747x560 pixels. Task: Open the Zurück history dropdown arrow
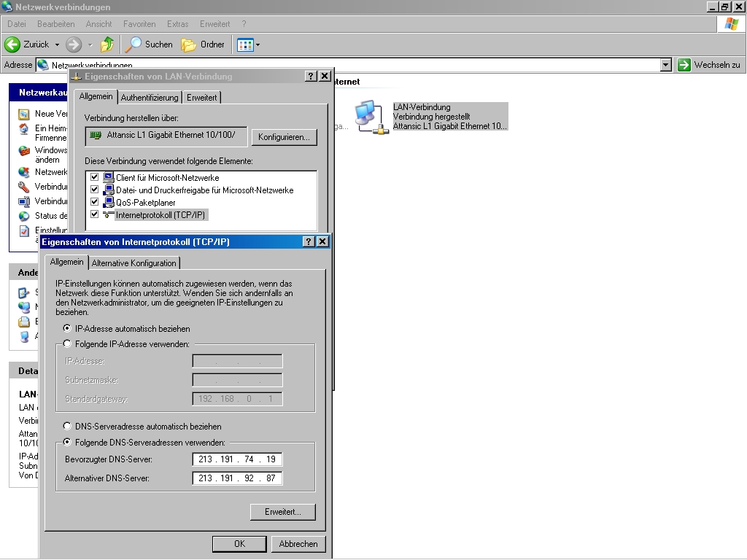(x=57, y=44)
